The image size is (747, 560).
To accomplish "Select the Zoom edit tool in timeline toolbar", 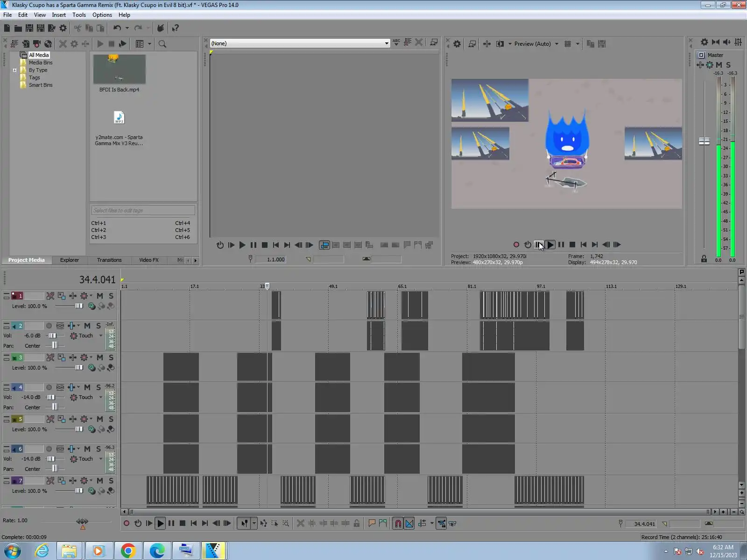I will coord(286,524).
